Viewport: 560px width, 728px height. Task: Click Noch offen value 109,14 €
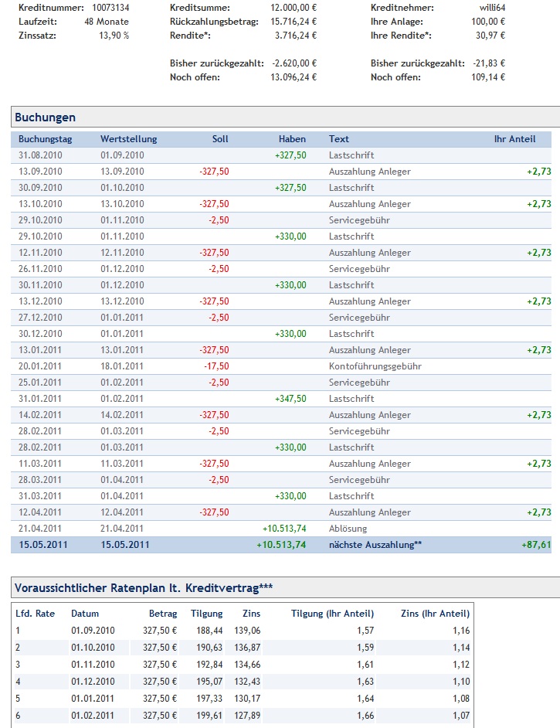(488, 77)
